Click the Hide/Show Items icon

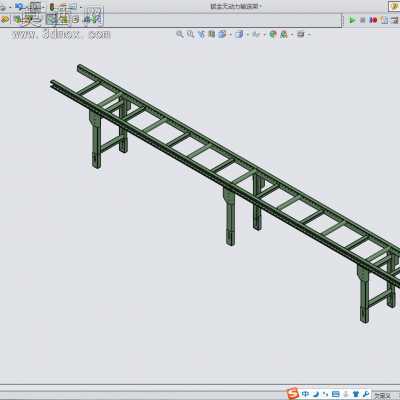[x=256, y=34]
